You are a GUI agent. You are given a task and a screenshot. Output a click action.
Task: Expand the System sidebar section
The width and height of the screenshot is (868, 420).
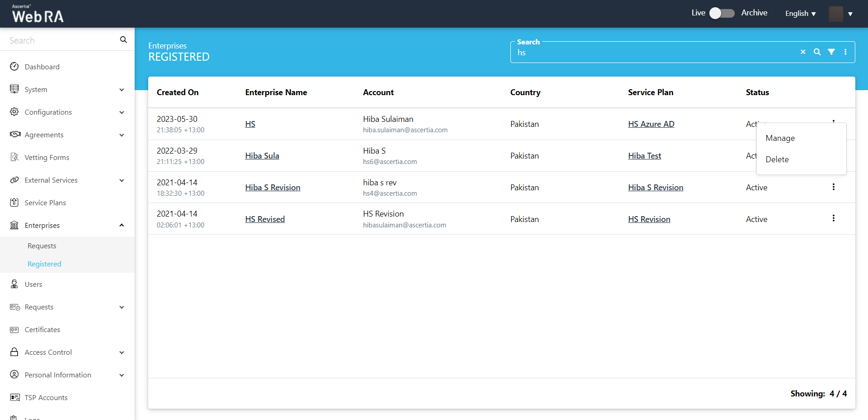coord(121,90)
